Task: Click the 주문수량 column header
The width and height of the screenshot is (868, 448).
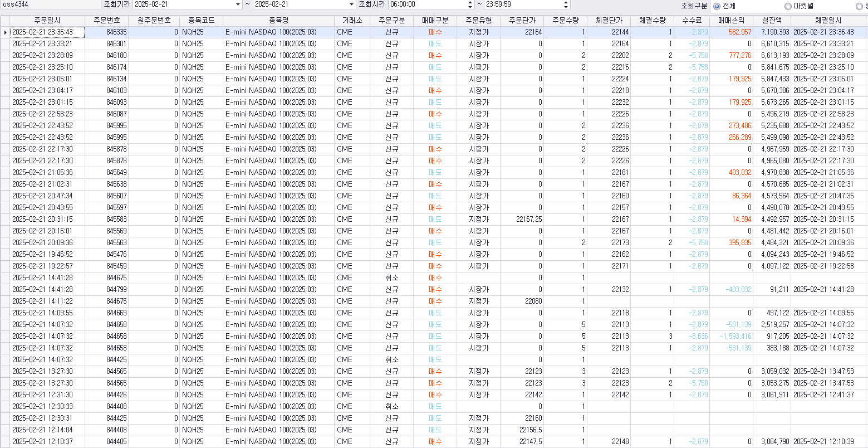Action: [565, 20]
